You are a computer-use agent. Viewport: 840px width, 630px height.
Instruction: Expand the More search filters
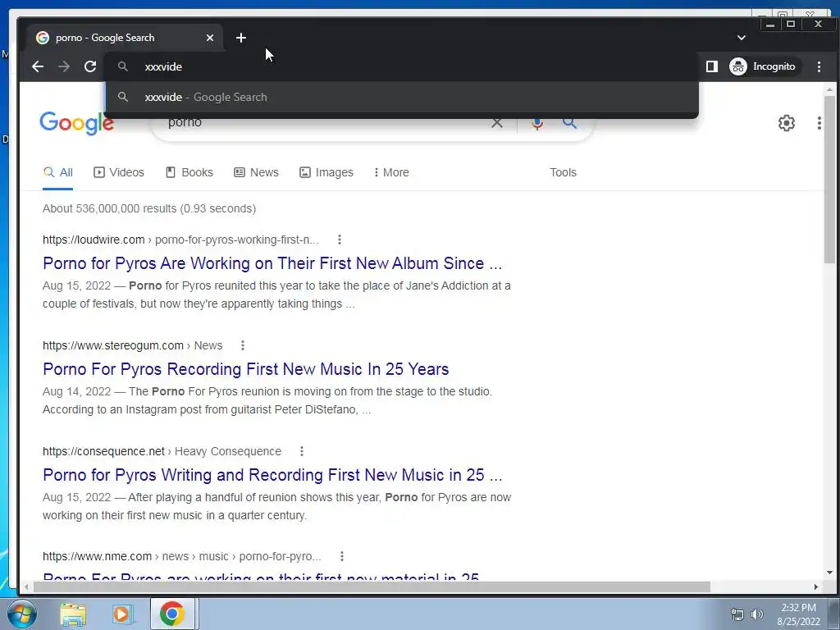click(x=391, y=172)
